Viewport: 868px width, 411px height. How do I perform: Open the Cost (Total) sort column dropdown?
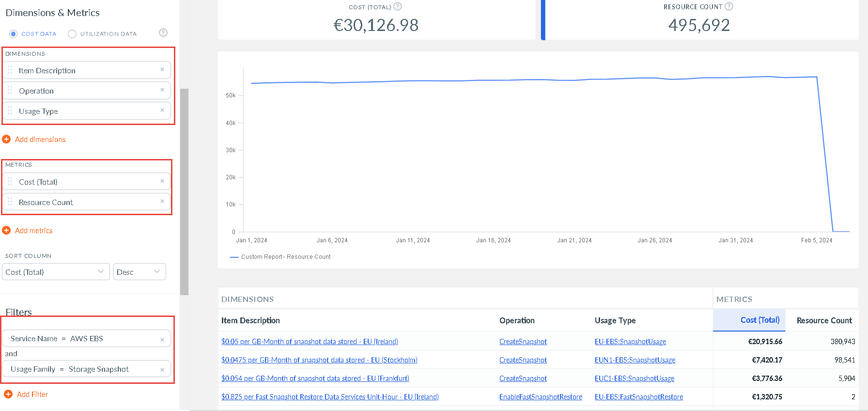[x=56, y=272]
